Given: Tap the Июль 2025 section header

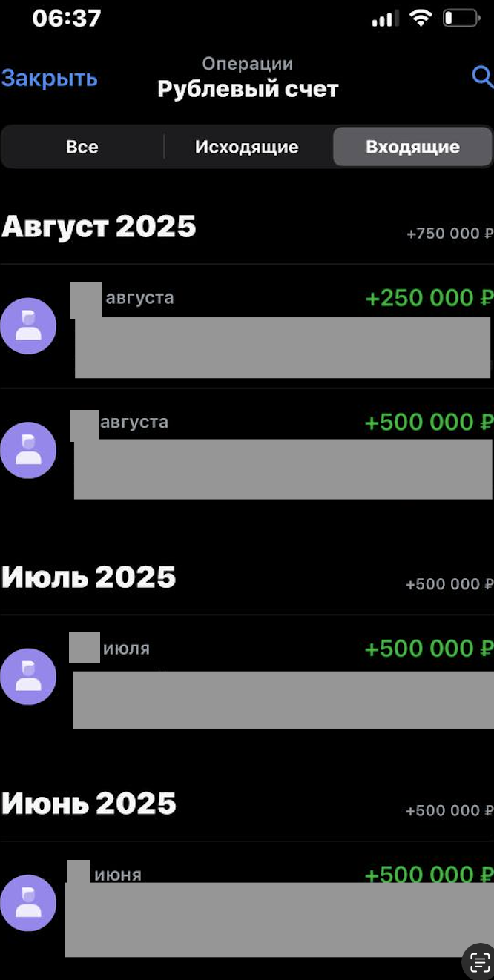Looking at the screenshot, I should (89, 577).
